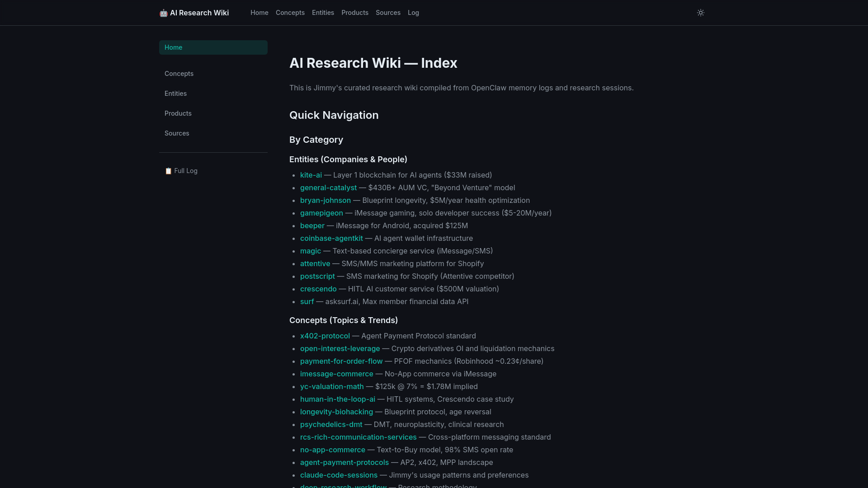Open the payment-for-order-flow concept link

tap(341, 361)
